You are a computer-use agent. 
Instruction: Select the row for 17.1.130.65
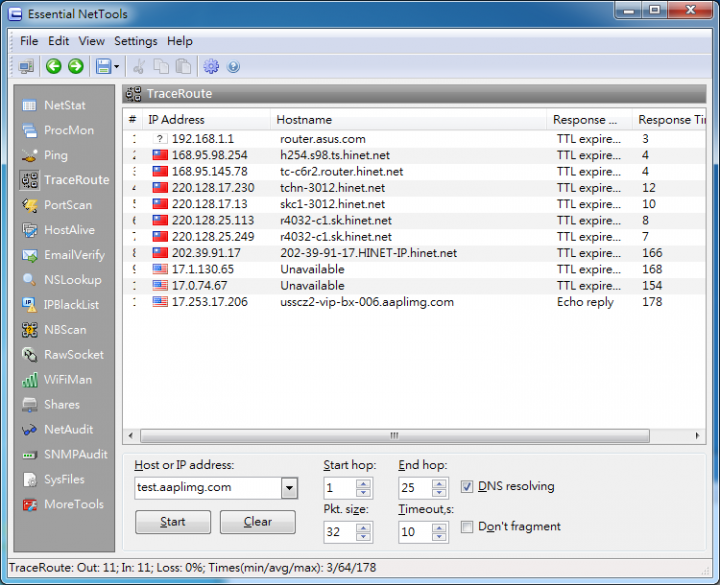414,270
